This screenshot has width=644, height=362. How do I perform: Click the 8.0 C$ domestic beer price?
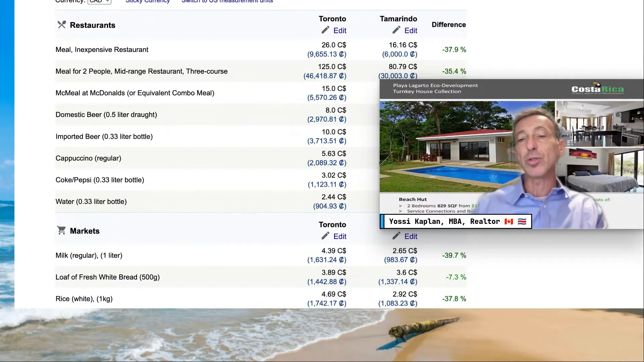pos(336,110)
